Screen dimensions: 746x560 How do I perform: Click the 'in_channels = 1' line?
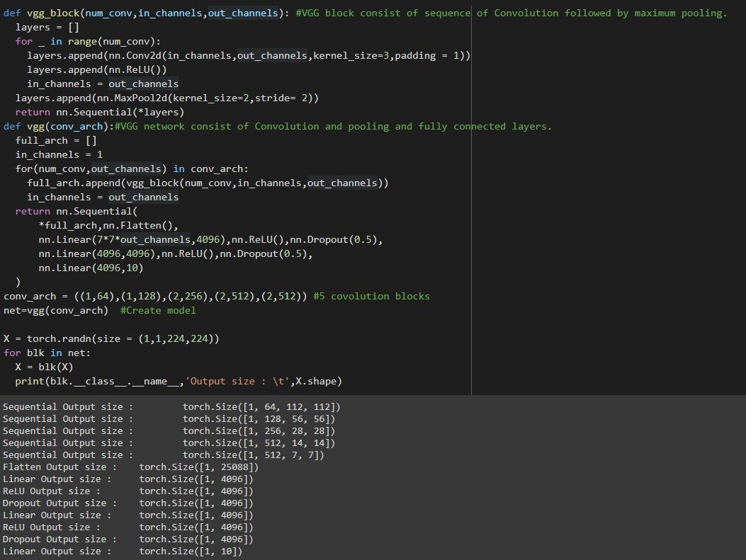(x=59, y=154)
